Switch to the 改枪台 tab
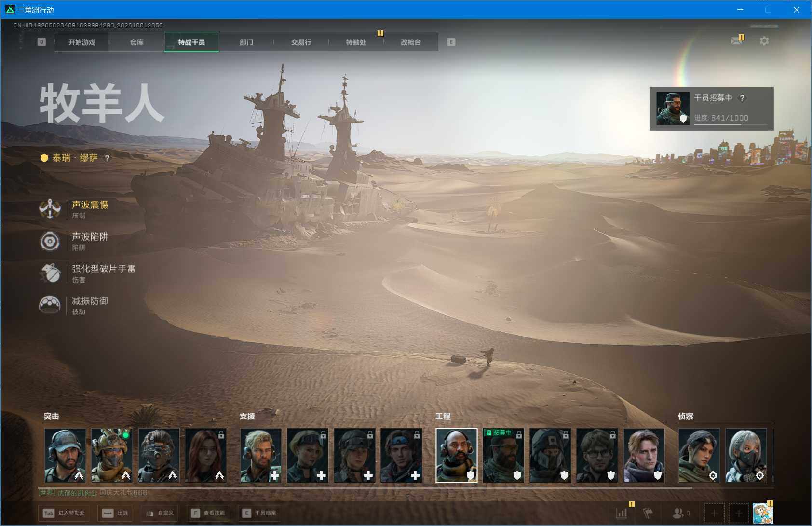The width and height of the screenshot is (812, 526). point(411,42)
